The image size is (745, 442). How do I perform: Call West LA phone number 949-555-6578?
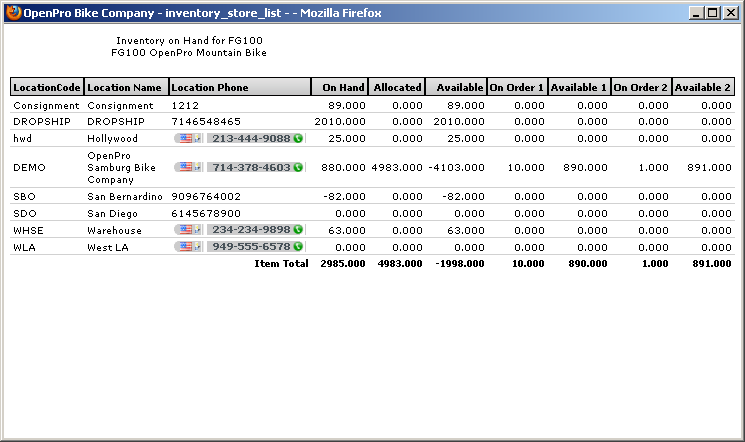(251, 247)
